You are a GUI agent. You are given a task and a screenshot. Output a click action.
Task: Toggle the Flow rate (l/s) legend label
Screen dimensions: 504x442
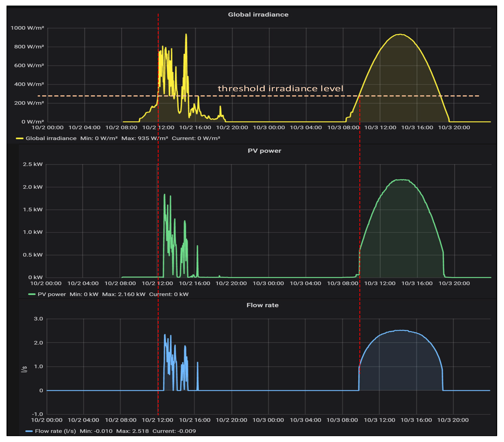55,431
